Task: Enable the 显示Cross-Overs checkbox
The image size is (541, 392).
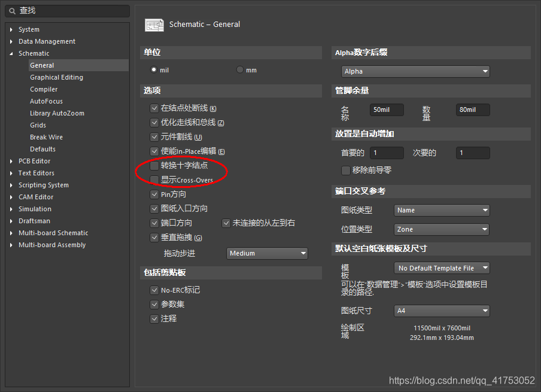Action: [x=154, y=179]
